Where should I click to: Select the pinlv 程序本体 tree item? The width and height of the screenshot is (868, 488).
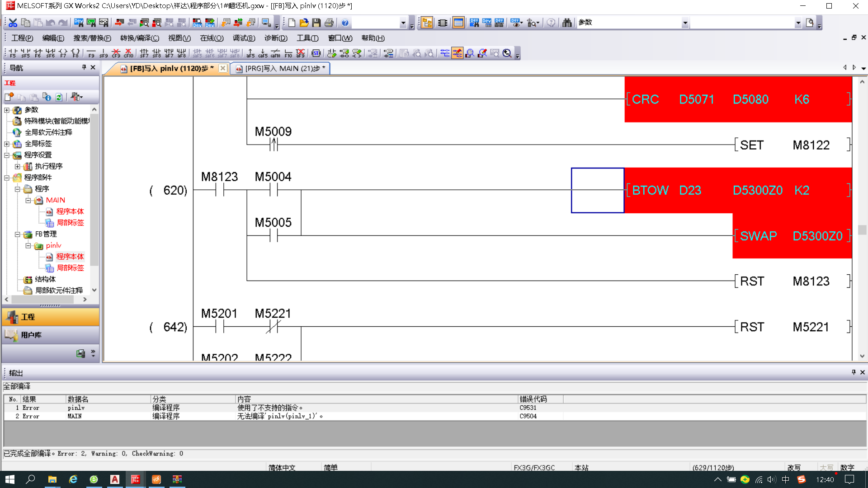(70, 257)
